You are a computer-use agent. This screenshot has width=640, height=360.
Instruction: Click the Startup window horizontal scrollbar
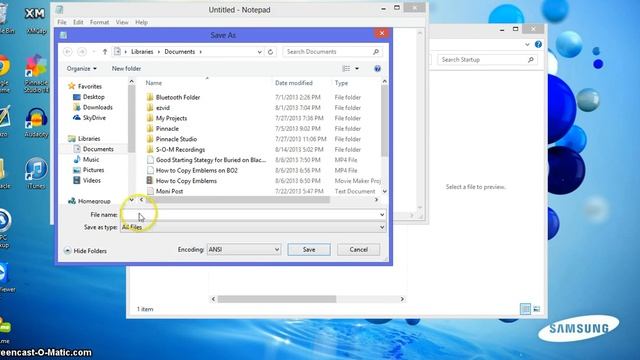[x=277, y=299]
